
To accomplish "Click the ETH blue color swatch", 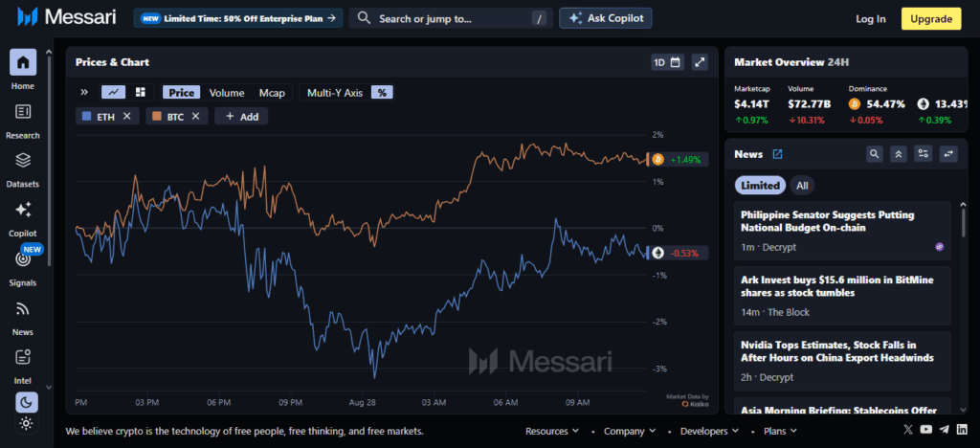I will tap(87, 116).
